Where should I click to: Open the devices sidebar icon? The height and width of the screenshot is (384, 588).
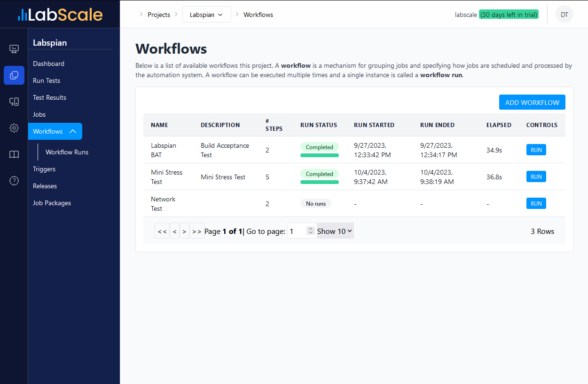point(14,102)
